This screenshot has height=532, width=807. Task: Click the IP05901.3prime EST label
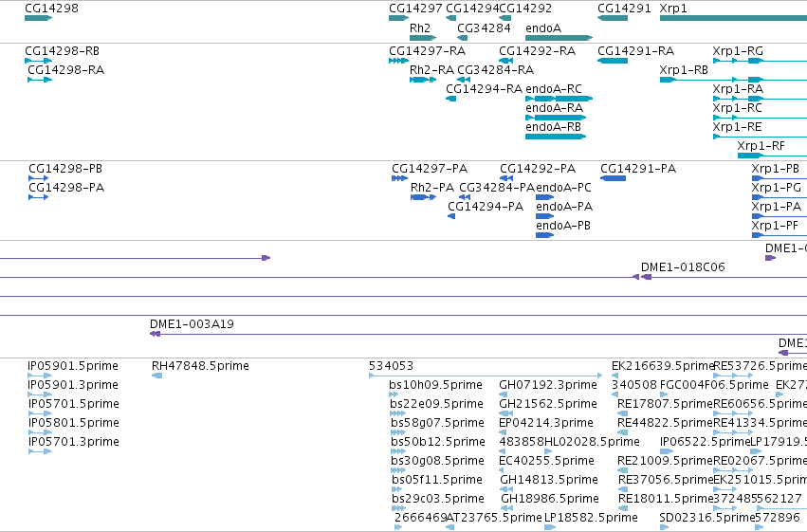tap(73, 385)
